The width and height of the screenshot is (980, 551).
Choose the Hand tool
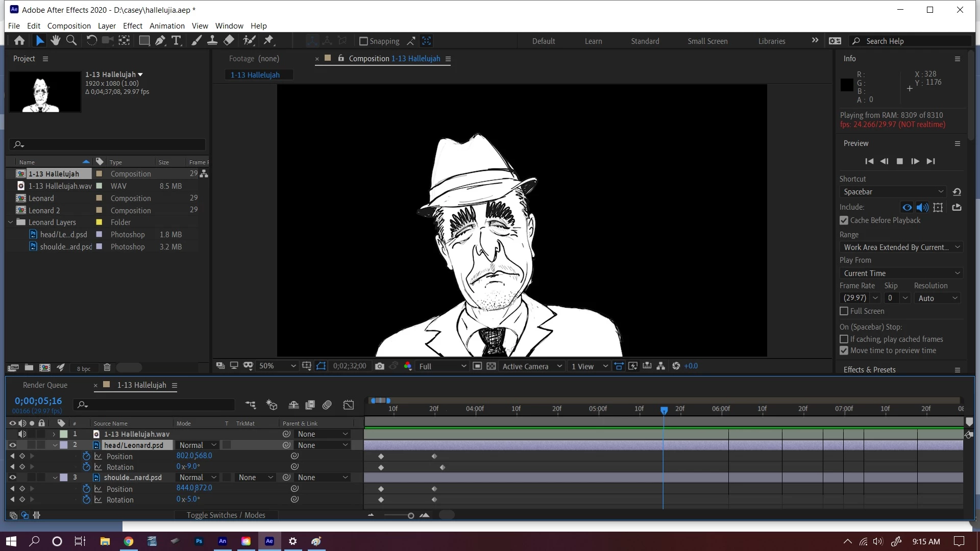[x=56, y=41]
